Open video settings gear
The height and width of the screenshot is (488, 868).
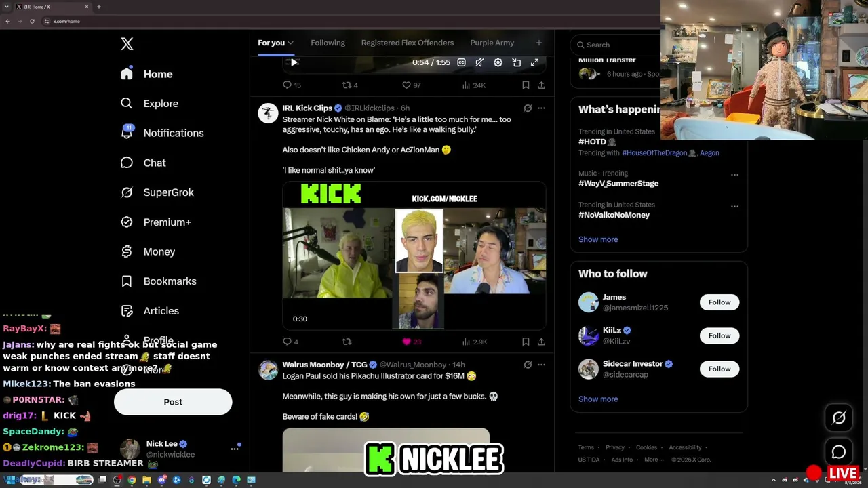tap(498, 62)
